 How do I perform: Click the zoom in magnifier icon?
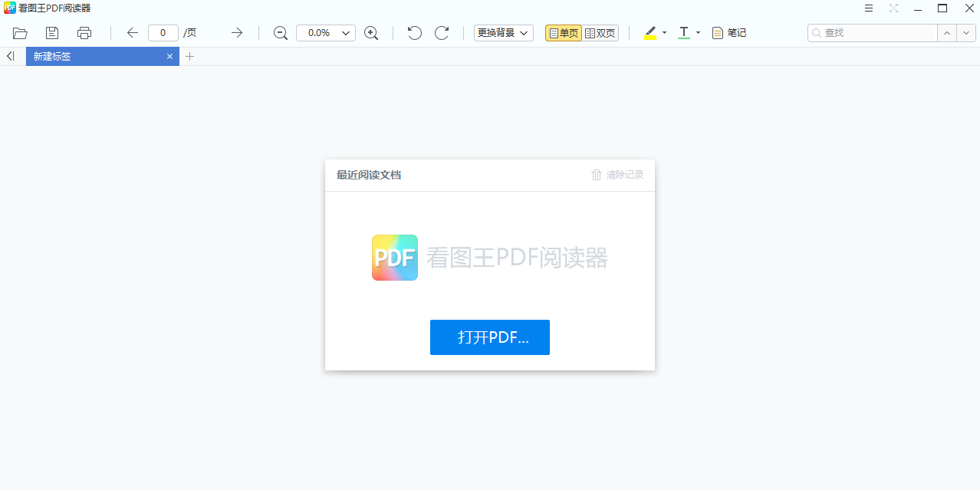pyautogui.click(x=371, y=33)
